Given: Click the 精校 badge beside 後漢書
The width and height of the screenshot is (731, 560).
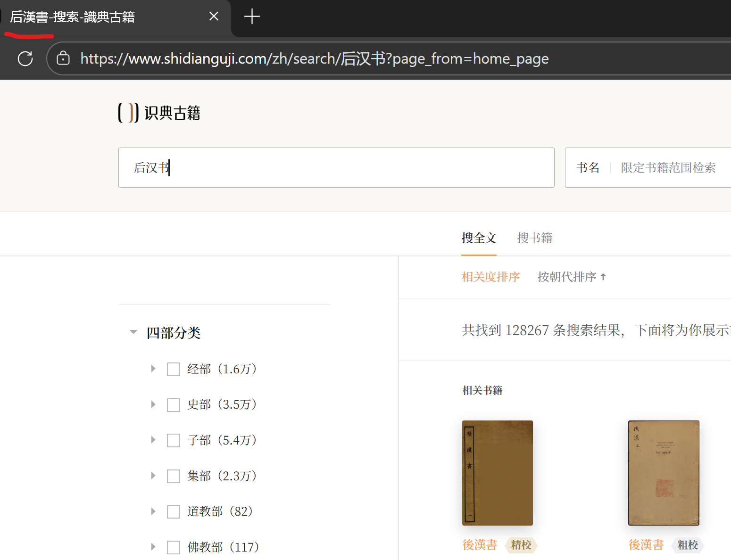Looking at the screenshot, I should tap(521, 545).
